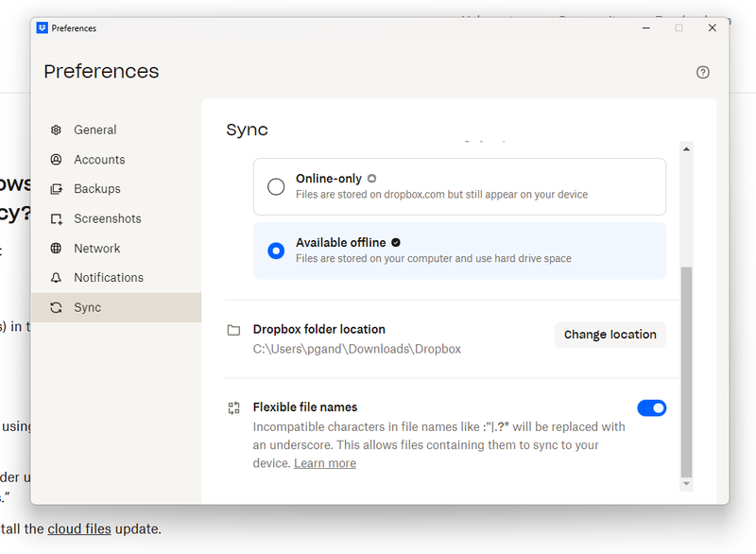The width and height of the screenshot is (756, 554).
Task: Click the Flexible file names icon
Action: [x=233, y=408]
